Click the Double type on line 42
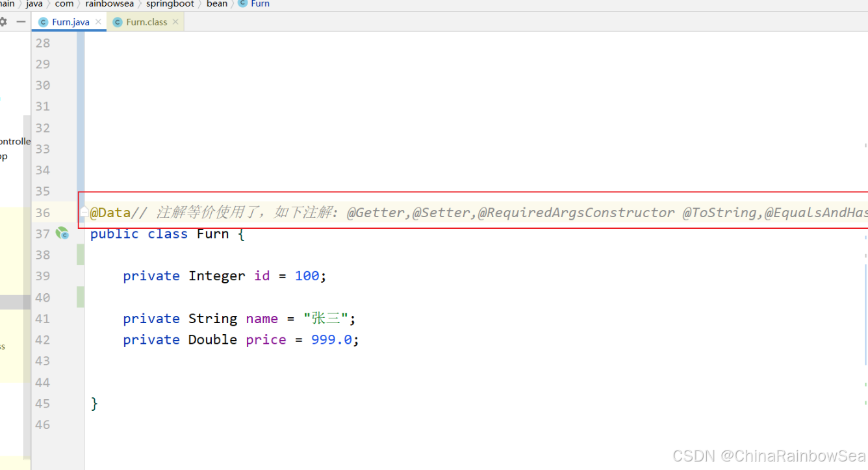Viewport: 868px width, 470px height. pyautogui.click(x=213, y=339)
